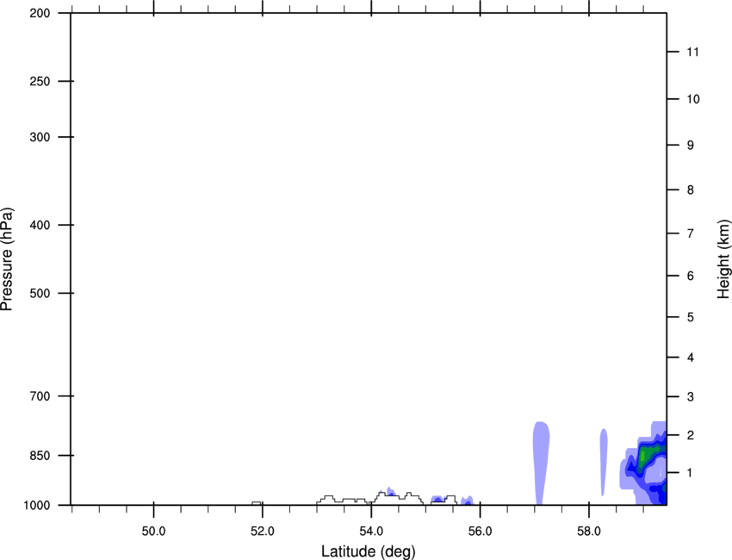
Task: Click the latitude label '52.0'
Action: [263, 532]
